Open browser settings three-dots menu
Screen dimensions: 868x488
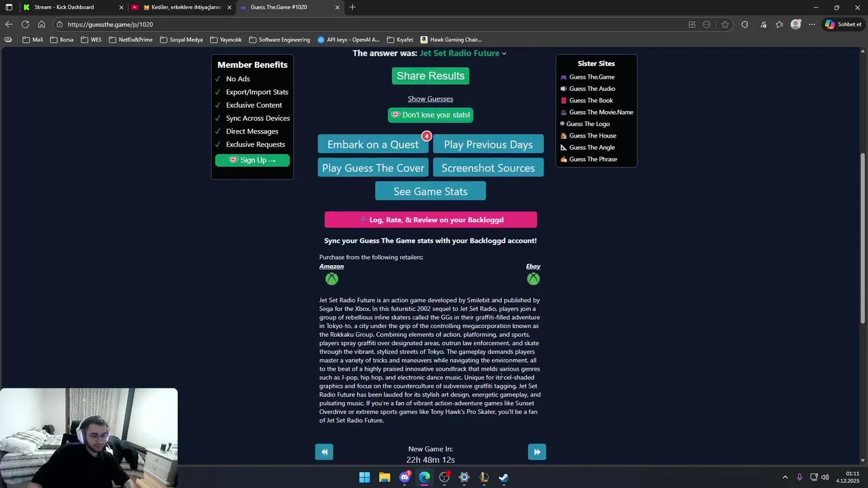[812, 24]
